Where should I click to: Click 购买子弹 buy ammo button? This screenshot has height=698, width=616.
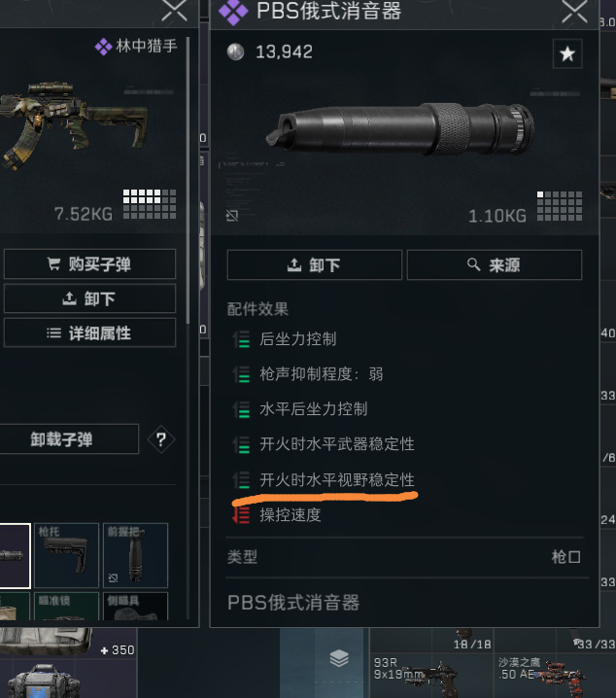pyautogui.click(x=89, y=264)
